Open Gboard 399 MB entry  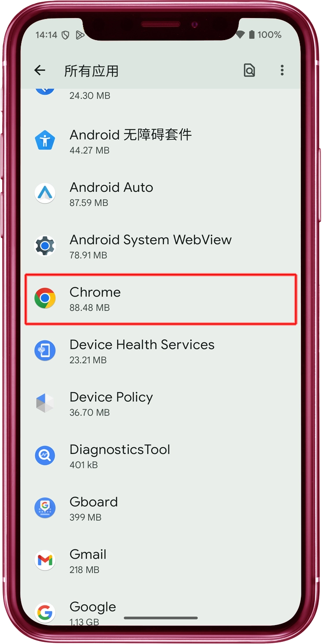tap(161, 508)
